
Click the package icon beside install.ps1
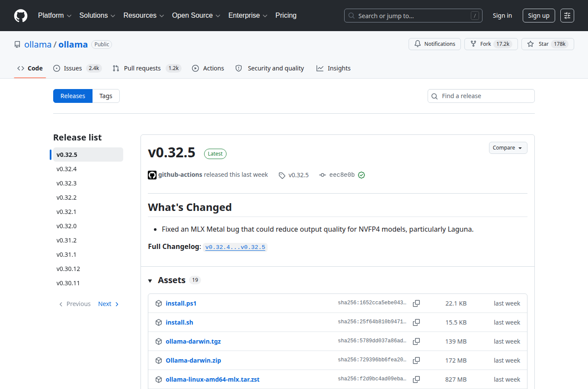[x=159, y=303]
